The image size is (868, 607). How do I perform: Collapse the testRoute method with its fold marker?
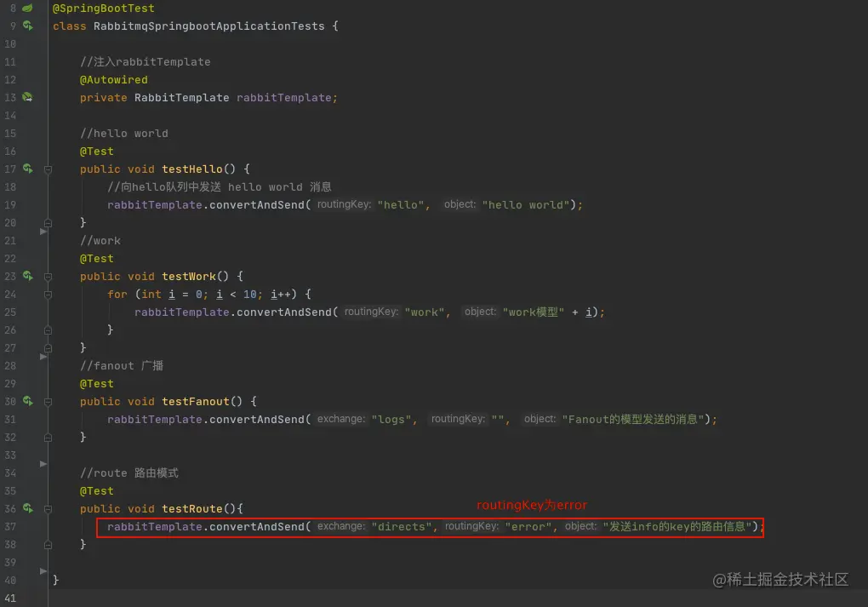point(49,509)
